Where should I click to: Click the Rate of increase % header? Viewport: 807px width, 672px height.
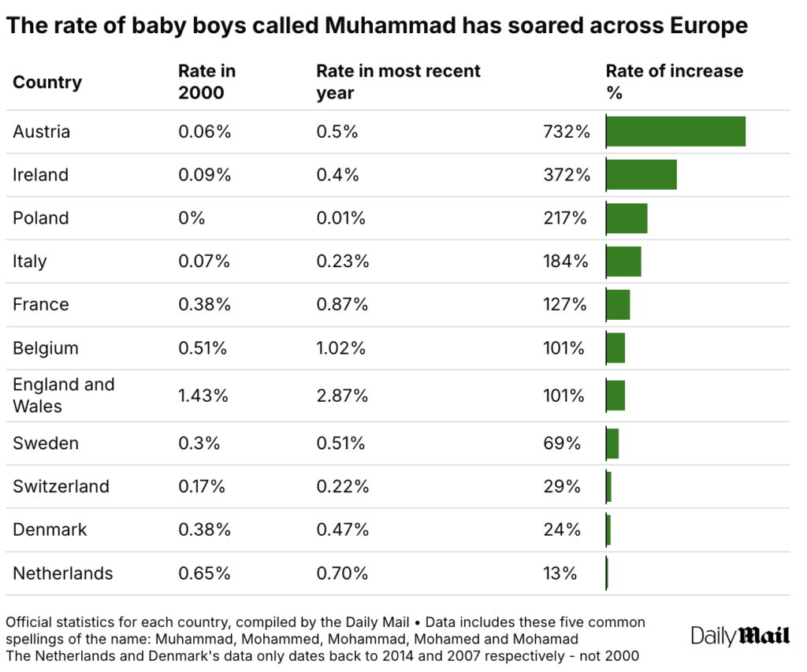pos(674,81)
